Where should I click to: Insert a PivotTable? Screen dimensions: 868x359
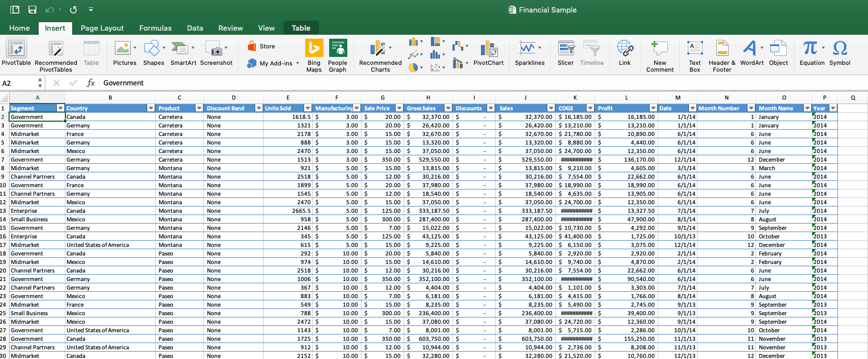[16, 54]
